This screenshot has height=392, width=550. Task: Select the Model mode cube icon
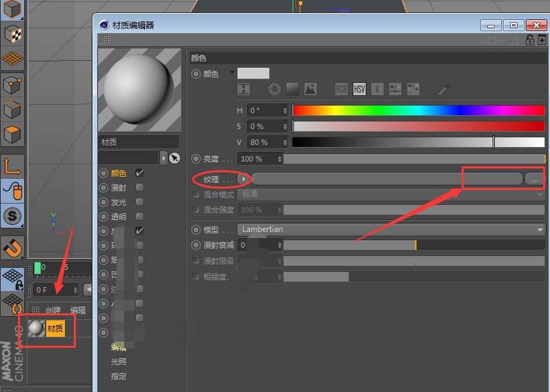pos(12,9)
